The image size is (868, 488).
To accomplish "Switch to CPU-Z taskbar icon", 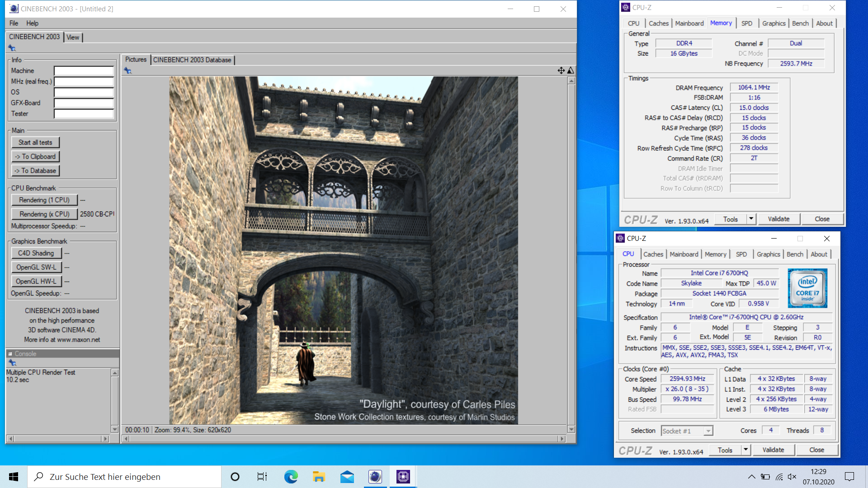I will (403, 477).
